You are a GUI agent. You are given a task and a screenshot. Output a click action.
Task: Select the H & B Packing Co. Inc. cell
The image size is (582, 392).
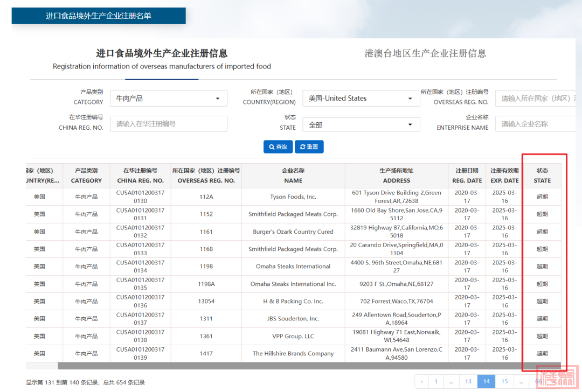293,302
